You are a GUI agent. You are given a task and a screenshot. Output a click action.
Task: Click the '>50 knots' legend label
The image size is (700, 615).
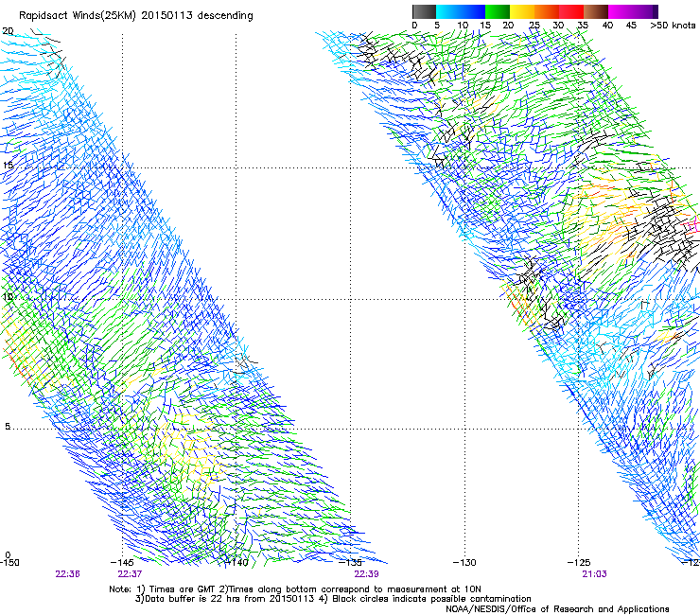[x=673, y=25]
